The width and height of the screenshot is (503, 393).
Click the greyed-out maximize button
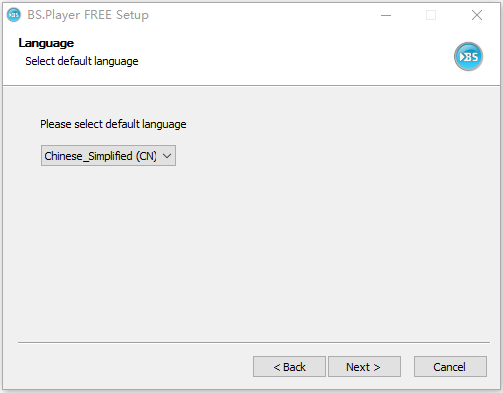(x=431, y=15)
